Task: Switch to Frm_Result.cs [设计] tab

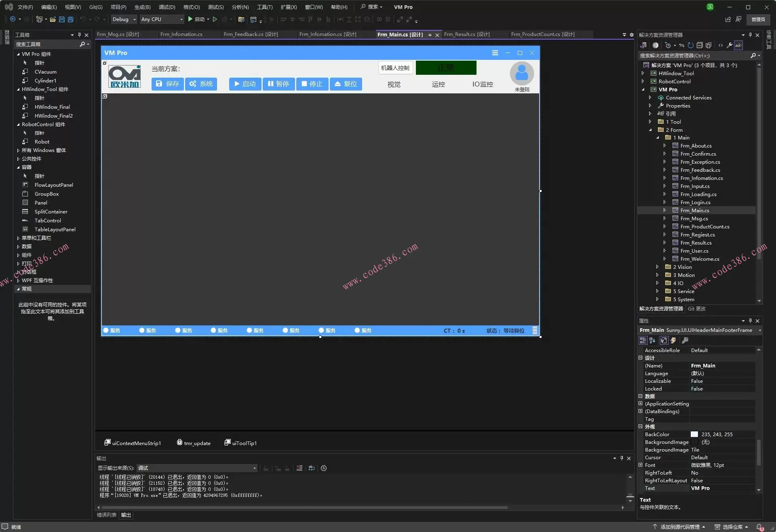Action: [466, 34]
